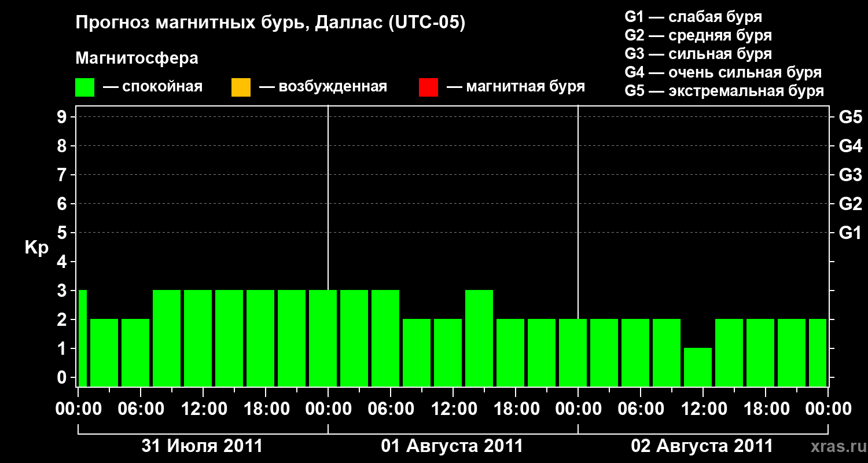
Task: Click the final '00:00' label at the right end
Action: pyautogui.click(x=827, y=409)
